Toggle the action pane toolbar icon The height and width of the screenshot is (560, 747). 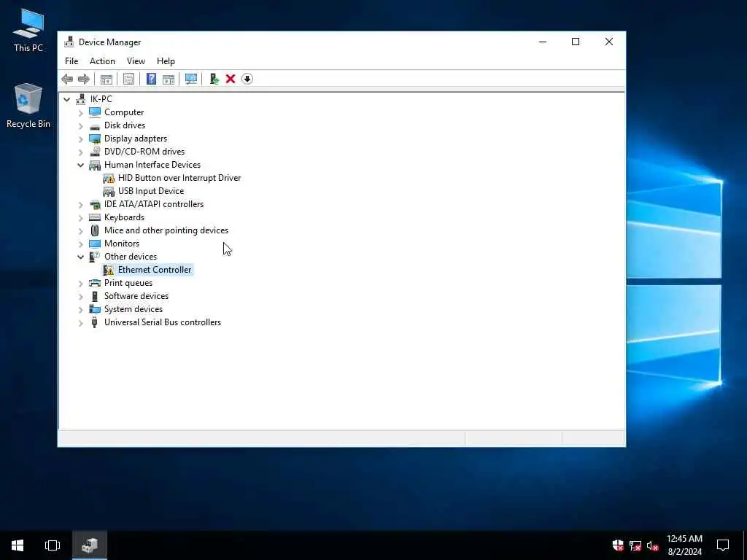[169, 79]
